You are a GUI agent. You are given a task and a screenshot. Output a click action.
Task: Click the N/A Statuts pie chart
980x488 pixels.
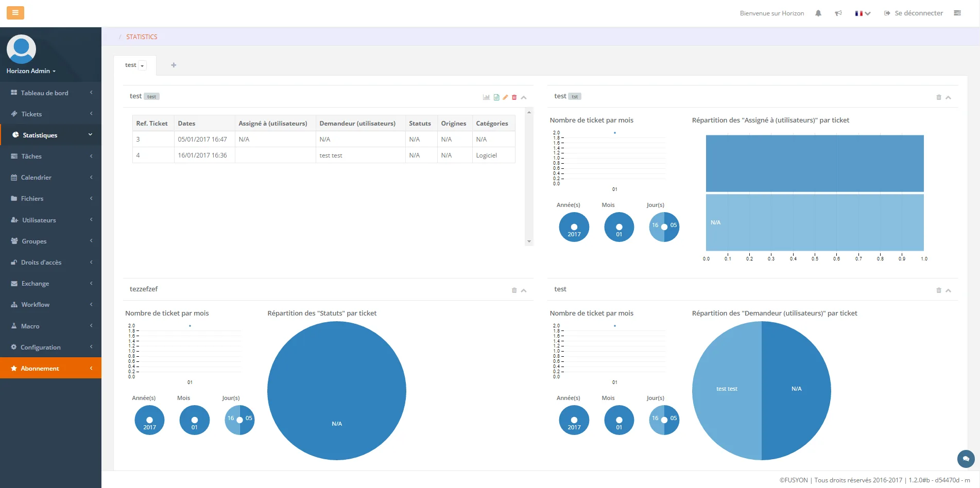coord(337,391)
